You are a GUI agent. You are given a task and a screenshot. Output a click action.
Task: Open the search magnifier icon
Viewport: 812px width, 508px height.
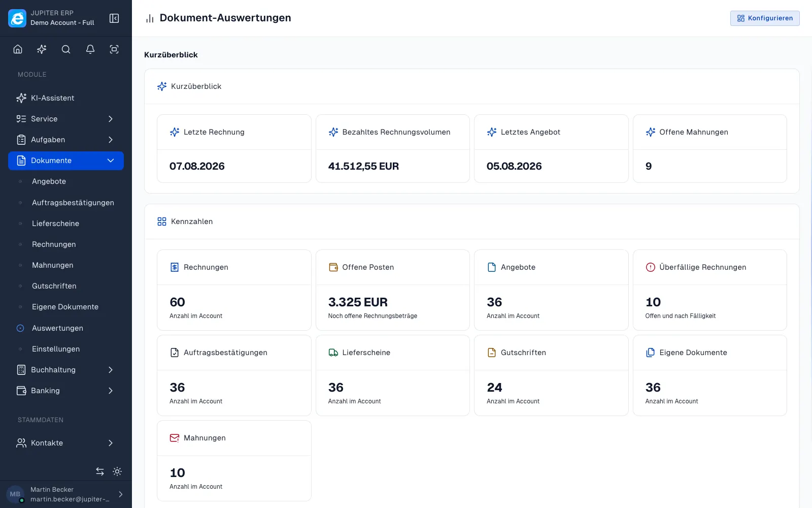(66, 49)
